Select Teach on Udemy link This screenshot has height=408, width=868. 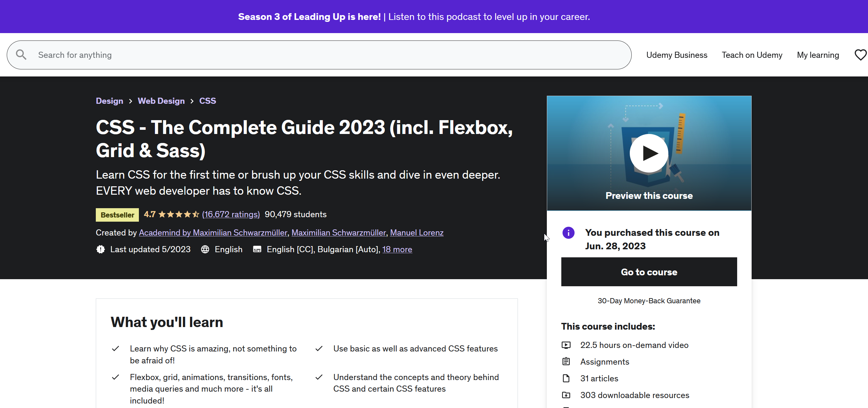click(x=752, y=55)
